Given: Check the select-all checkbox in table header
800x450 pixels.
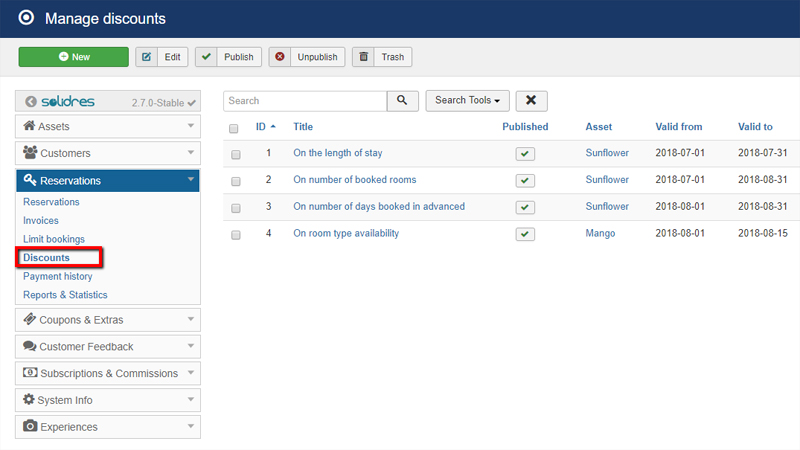Looking at the screenshot, I should [x=234, y=128].
